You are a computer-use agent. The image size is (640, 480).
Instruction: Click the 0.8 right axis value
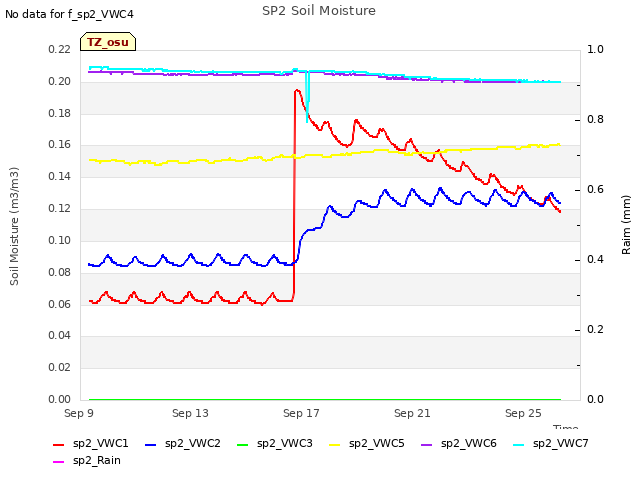pos(595,120)
